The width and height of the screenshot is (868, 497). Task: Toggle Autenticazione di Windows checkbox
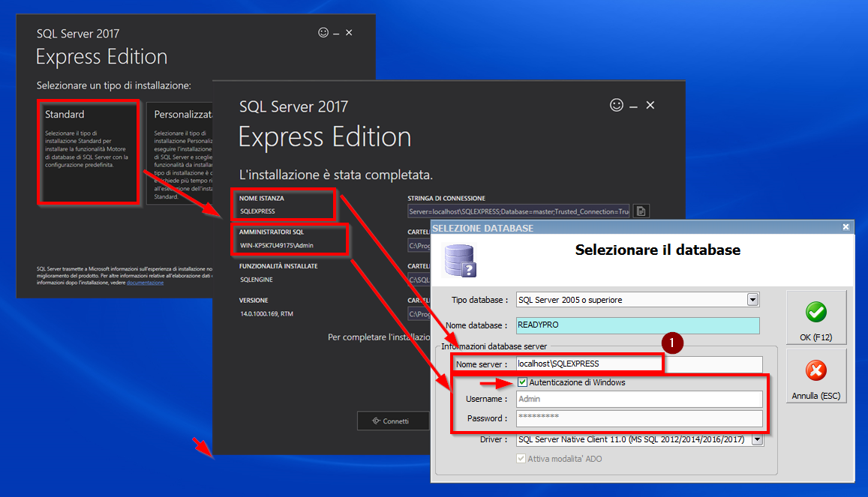(522, 382)
